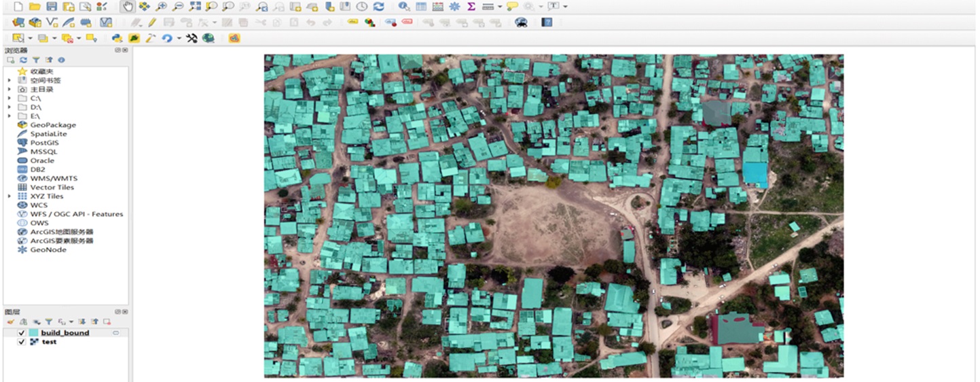The image size is (980, 382).
Task: Select the Pan Map hand tool
Action: pos(128,6)
